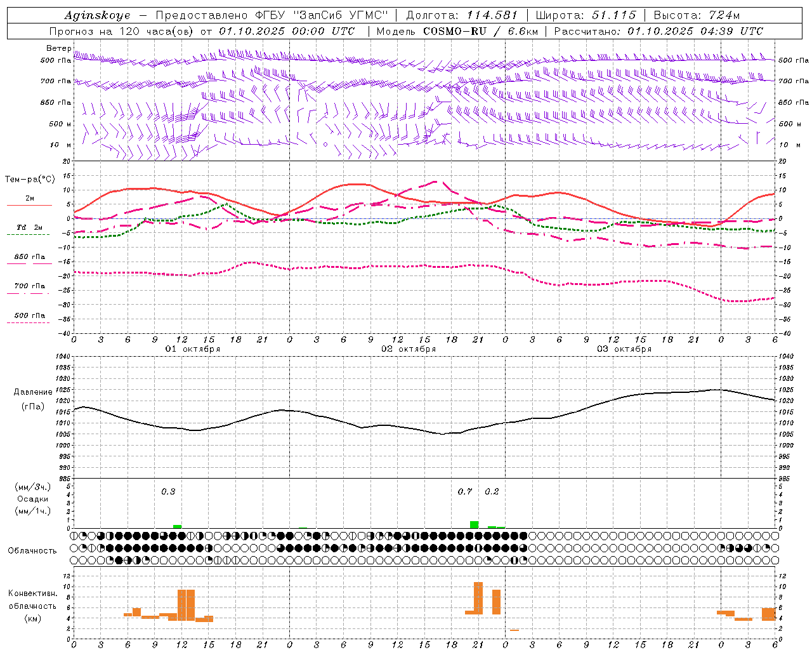This screenshot has width=812, height=650.
Task: Click the Широта: 51.115 value
Action: (586, 15)
